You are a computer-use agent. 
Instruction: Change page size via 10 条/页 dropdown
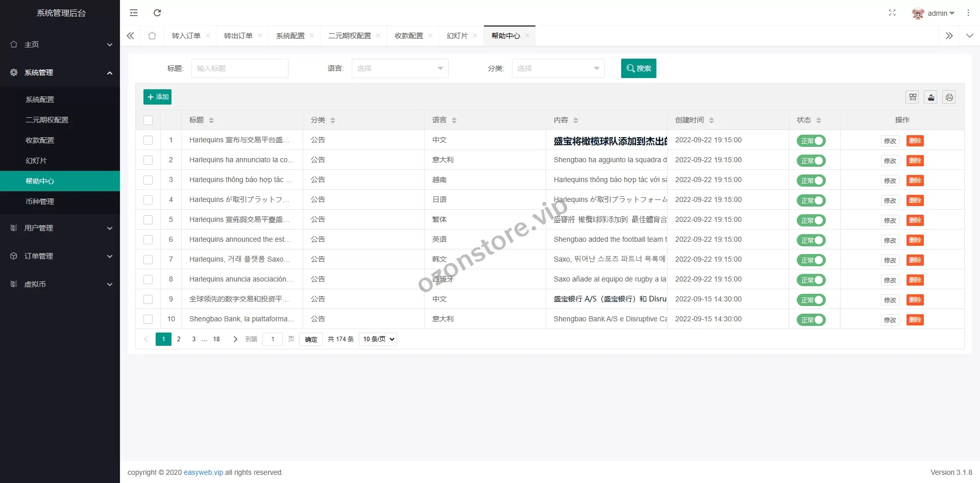click(x=378, y=339)
